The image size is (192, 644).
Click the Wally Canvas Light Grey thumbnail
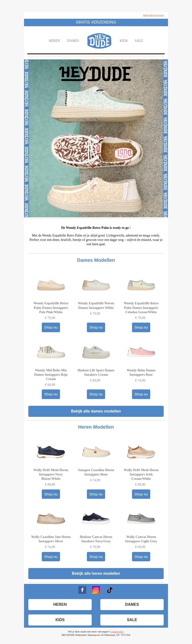click(141, 519)
